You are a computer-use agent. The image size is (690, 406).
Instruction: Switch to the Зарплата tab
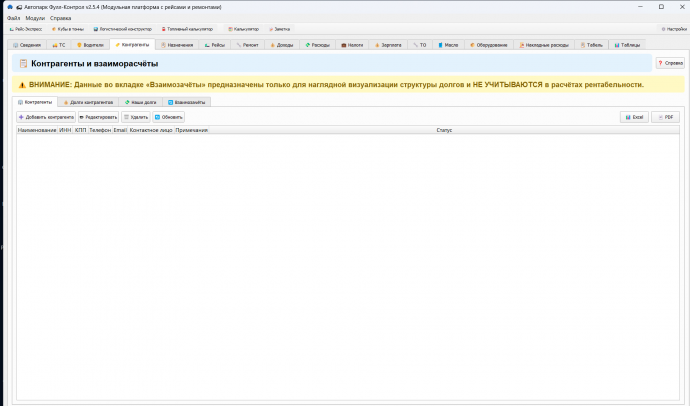tap(388, 45)
